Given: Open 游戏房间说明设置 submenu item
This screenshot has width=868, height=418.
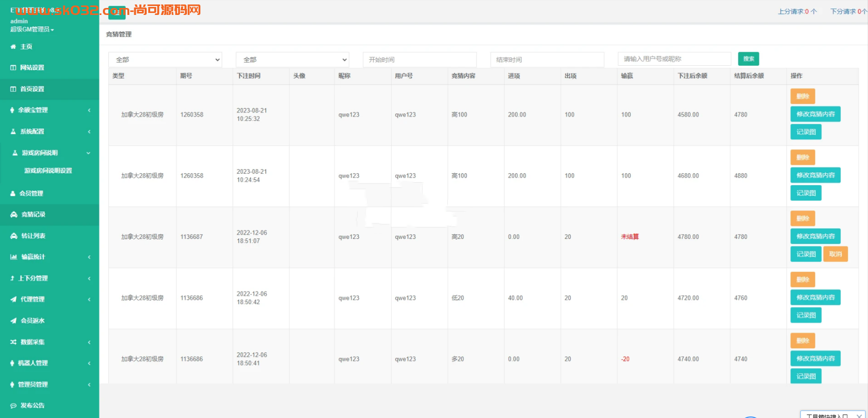Looking at the screenshot, I should coord(48,171).
